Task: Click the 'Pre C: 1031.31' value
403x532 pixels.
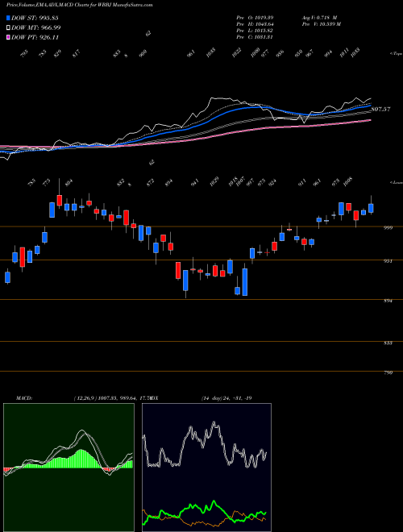Action: pyautogui.click(x=255, y=37)
